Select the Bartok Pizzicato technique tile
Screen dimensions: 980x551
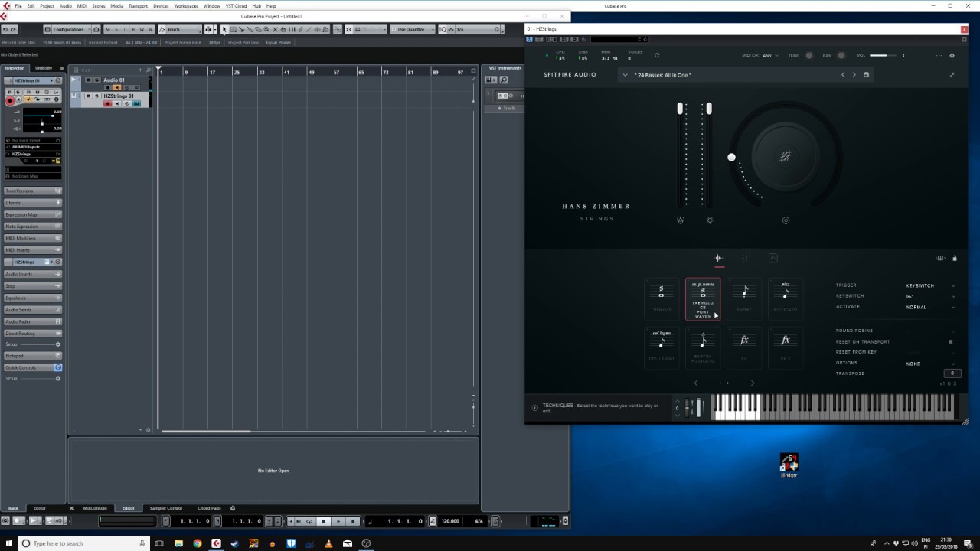(703, 347)
